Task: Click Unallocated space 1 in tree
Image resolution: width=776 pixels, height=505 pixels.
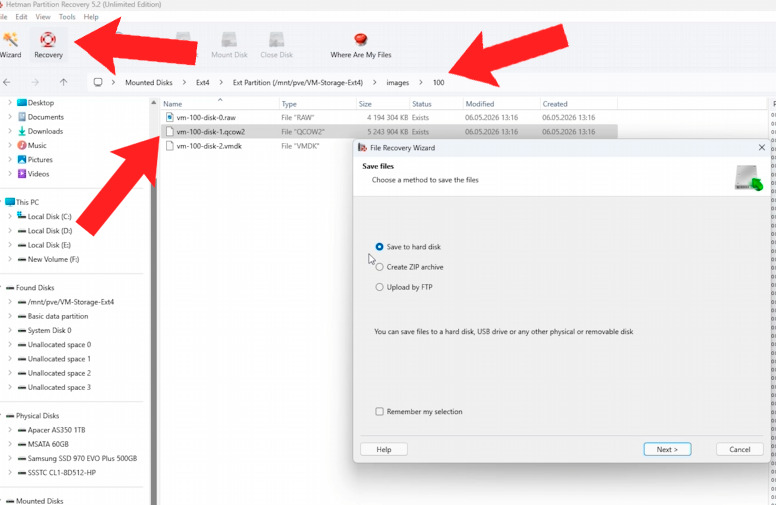Action: [x=59, y=359]
